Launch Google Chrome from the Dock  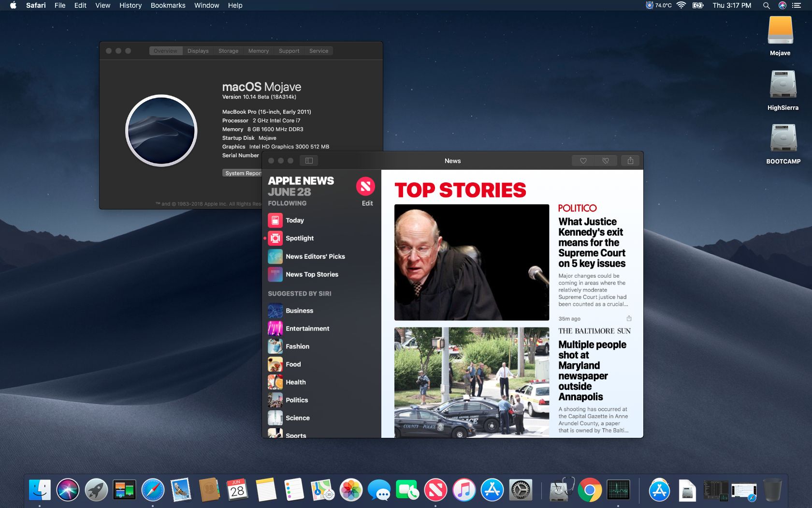pyautogui.click(x=590, y=490)
